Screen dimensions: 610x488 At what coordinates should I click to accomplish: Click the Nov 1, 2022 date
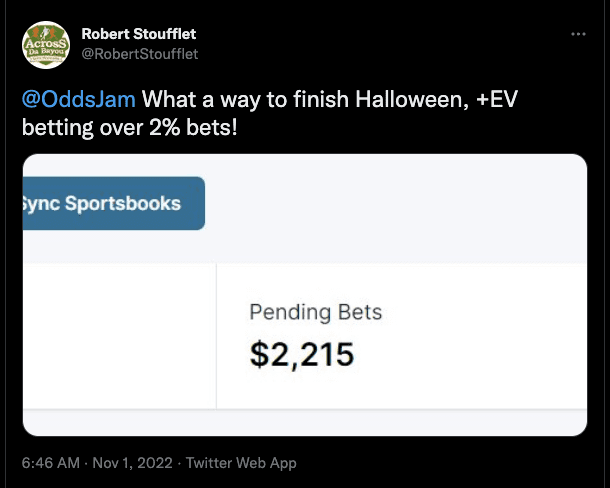point(132,463)
